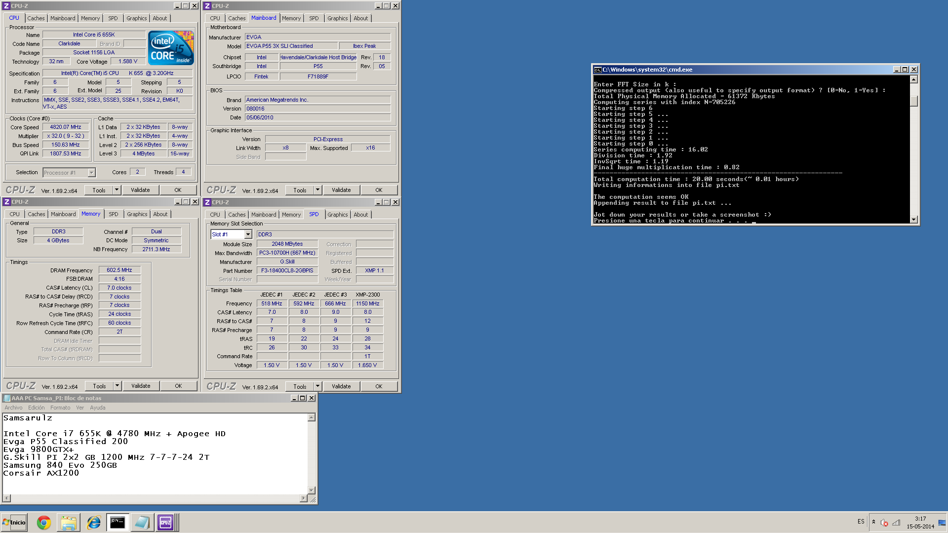Screen dimensions: 948x560
Task: Minimize the Notepad window
Action: tap(294, 398)
